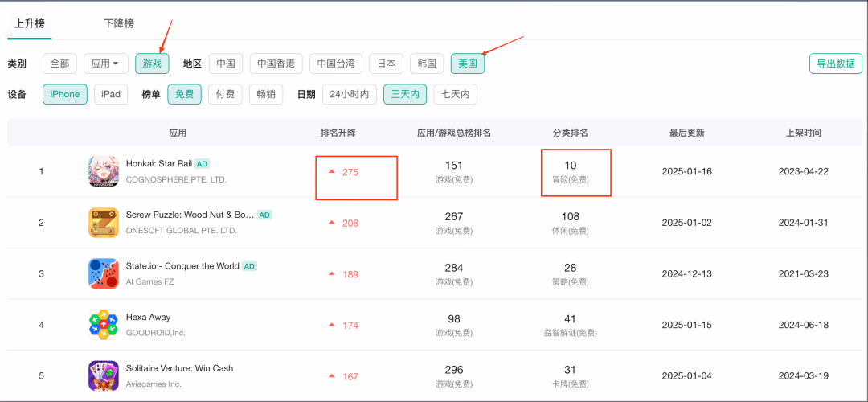Image resolution: width=868 pixels, height=402 pixels.
Task: Open the State.io app icon
Action: click(x=104, y=273)
